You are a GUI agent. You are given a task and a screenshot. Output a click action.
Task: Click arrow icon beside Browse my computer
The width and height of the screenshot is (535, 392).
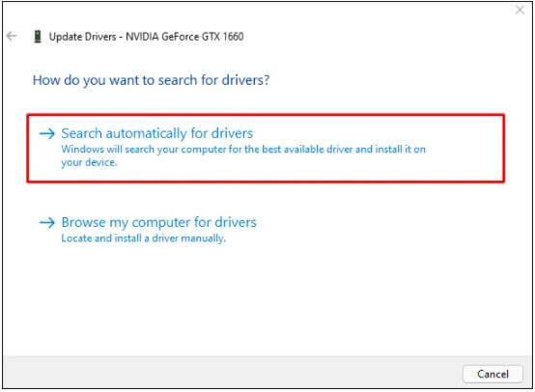click(47, 223)
